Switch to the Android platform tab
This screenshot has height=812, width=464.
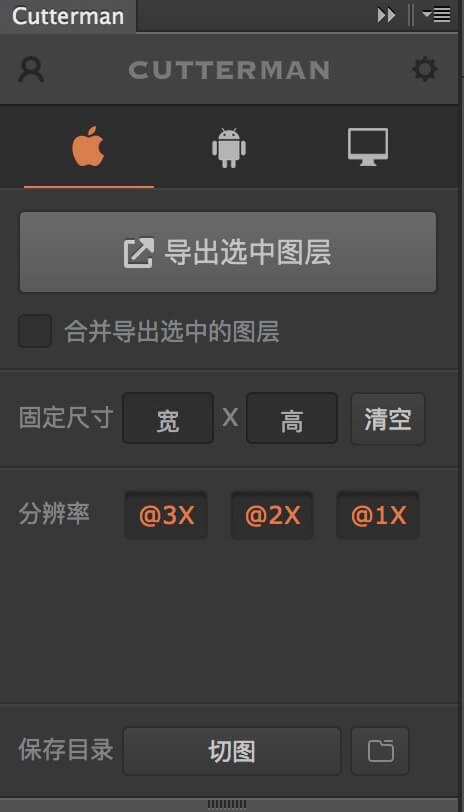coord(228,148)
